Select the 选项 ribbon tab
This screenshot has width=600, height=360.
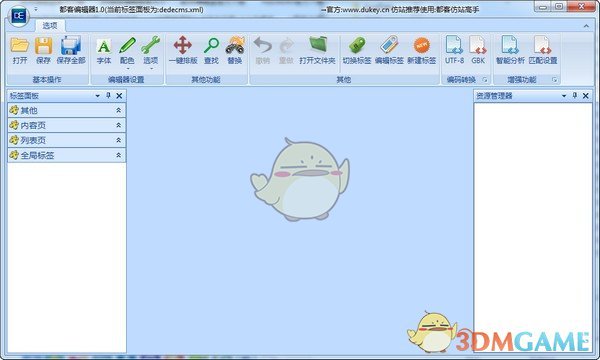point(50,26)
